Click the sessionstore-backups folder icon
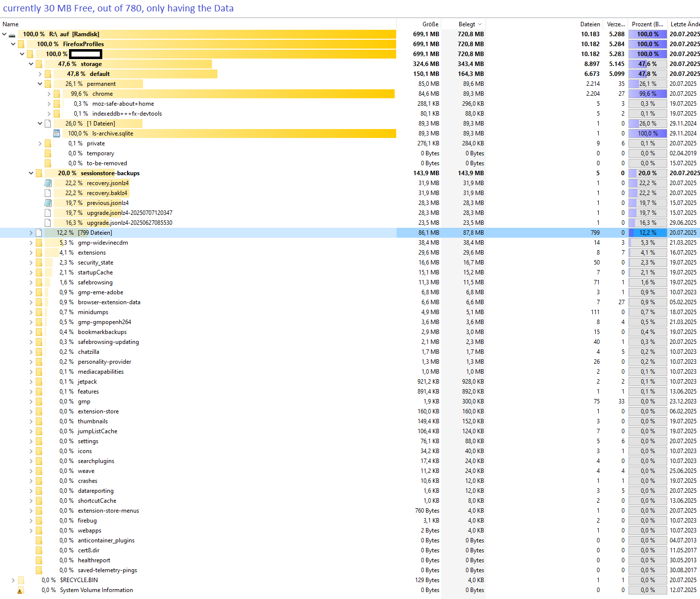 [39, 173]
